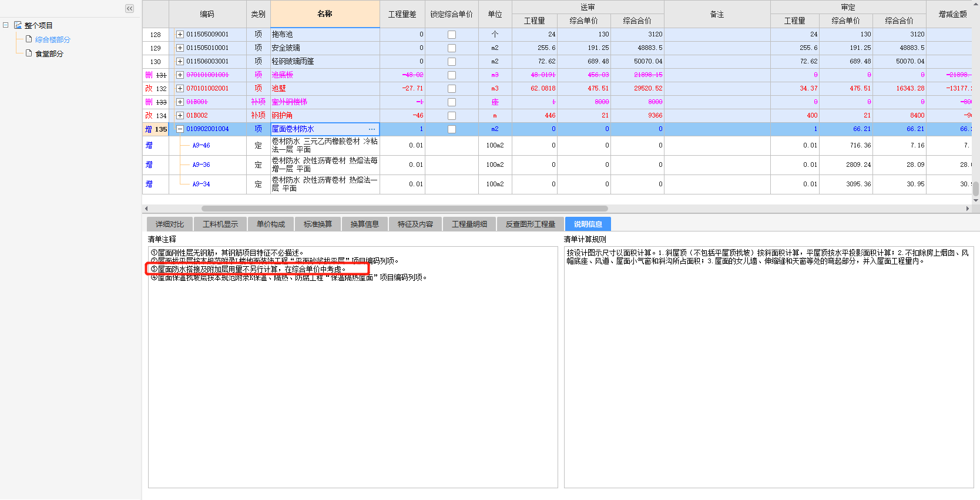Viewport: 980px width, 500px height.
Task: Select 综合楼部分 in the project tree
Action: click(x=52, y=39)
